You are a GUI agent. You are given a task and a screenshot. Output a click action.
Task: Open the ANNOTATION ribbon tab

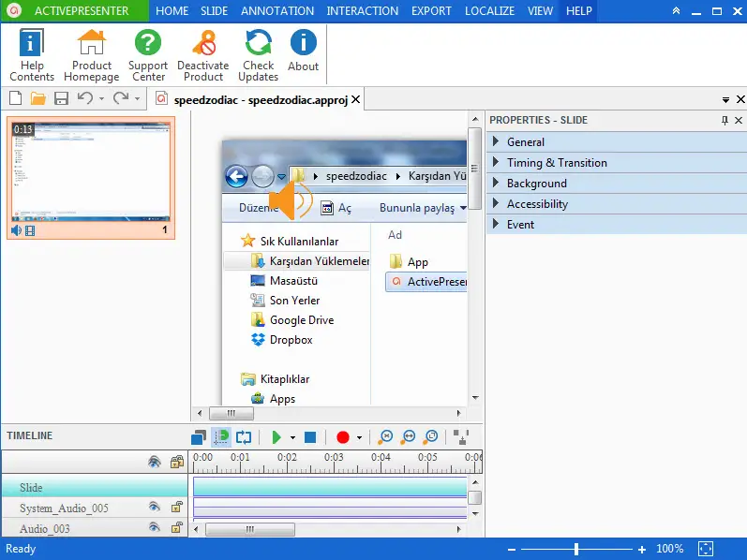[277, 11]
